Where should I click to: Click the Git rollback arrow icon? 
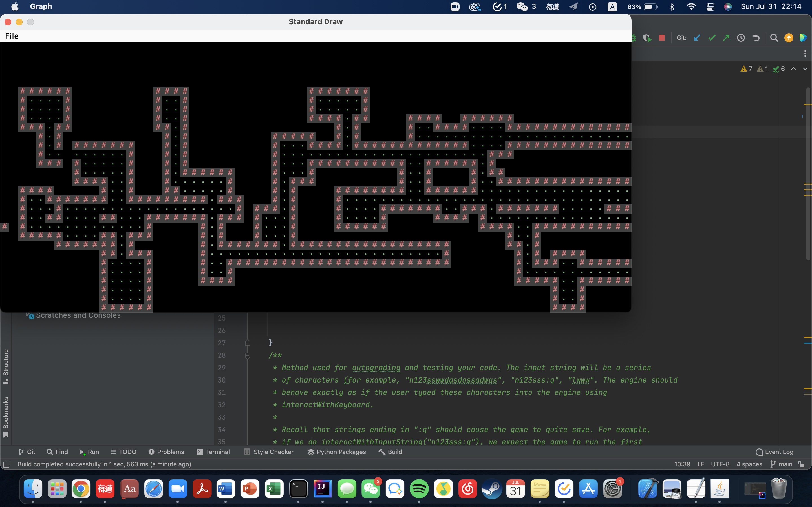click(756, 38)
